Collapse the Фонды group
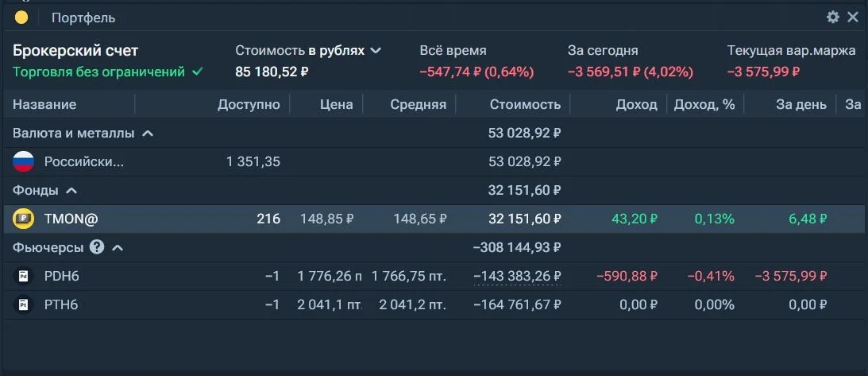The width and height of the screenshot is (868, 376). [x=71, y=191]
